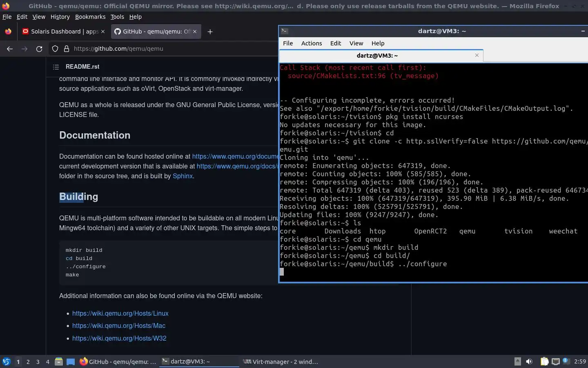This screenshot has height=368, width=588.
Task: Open the History menu in Firefox
Action: click(x=60, y=17)
